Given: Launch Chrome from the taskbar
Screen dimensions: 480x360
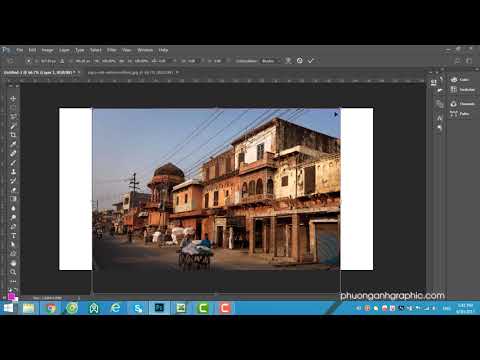Looking at the screenshot, I should pyautogui.click(x=51, y=308).
